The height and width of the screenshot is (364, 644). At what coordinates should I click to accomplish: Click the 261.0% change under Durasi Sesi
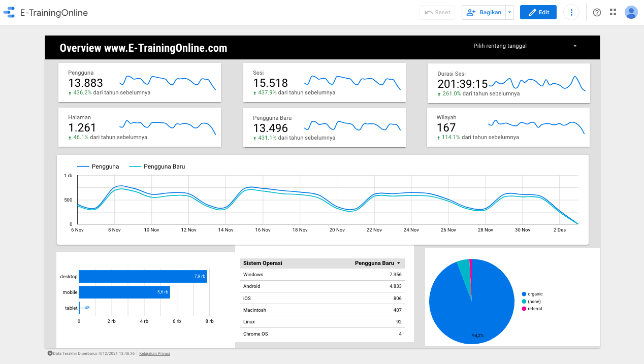point(452,93)
